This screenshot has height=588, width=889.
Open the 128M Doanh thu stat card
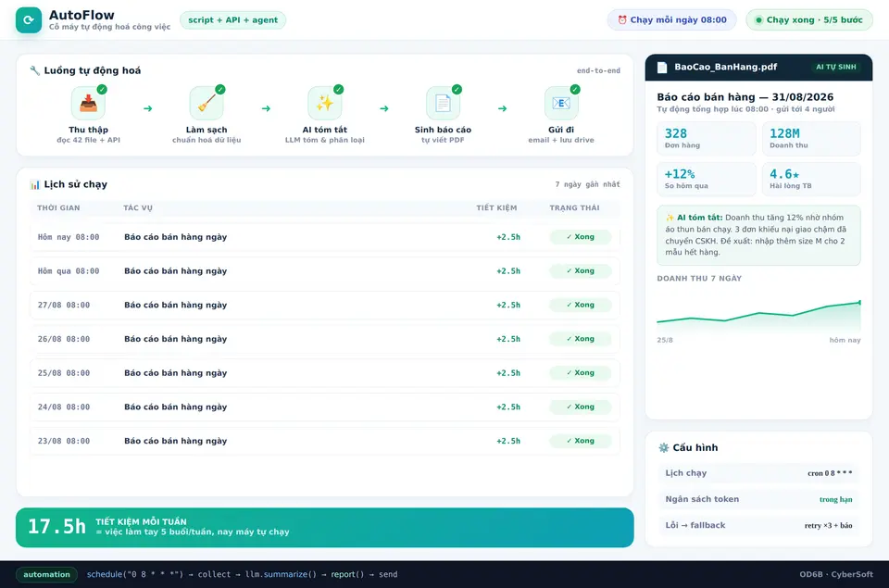pos(811,138)
